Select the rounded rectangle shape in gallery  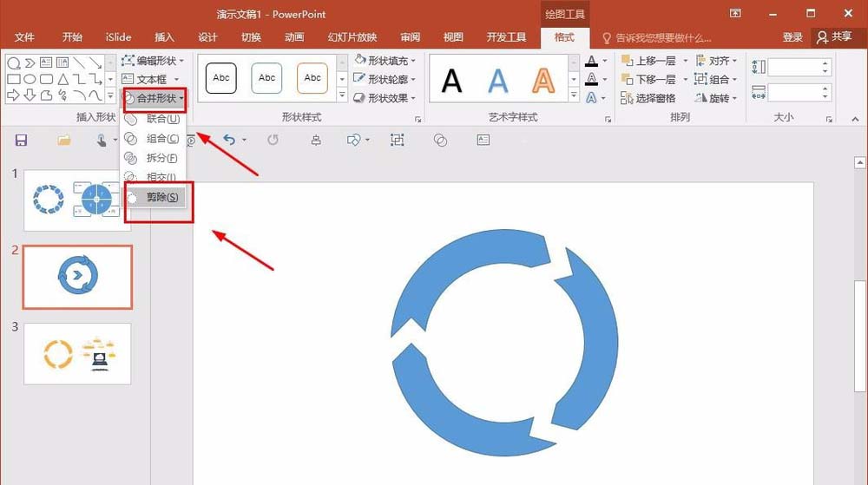click(x=47, y=79)
